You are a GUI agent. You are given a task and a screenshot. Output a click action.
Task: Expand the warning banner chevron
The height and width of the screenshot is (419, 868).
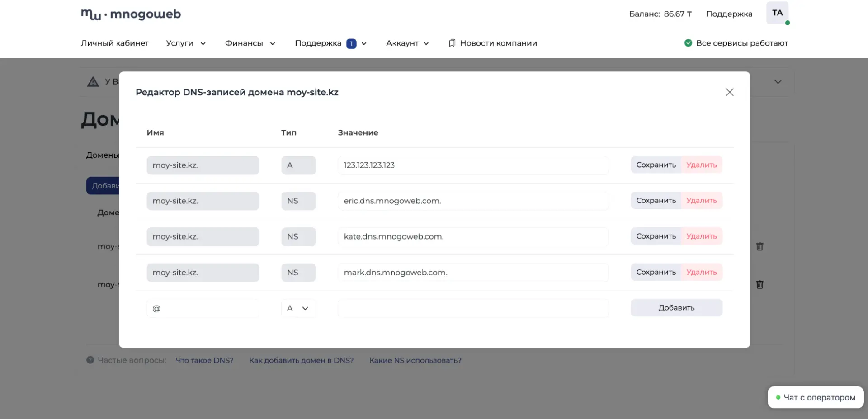coord(778,82)
